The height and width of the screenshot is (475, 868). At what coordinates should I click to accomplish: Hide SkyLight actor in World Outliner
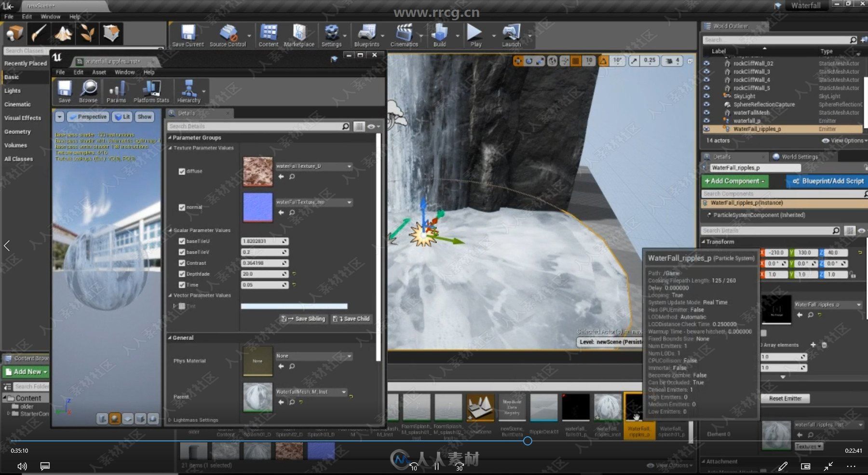point(706,96)
